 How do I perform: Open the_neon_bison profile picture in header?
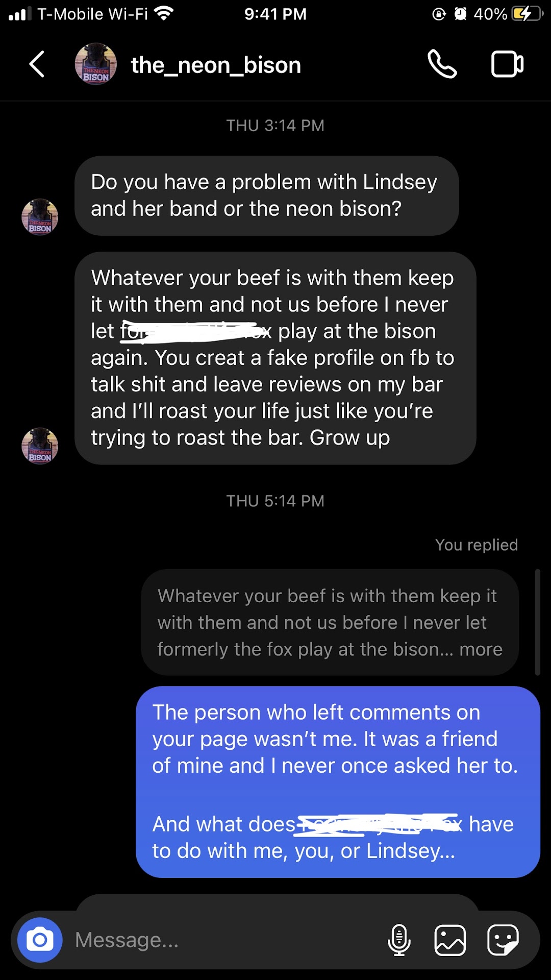pos(96,64)
